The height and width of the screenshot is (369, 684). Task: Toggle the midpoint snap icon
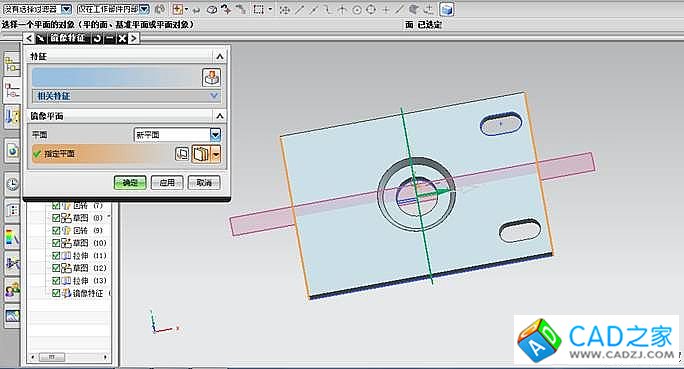(313, 10)
